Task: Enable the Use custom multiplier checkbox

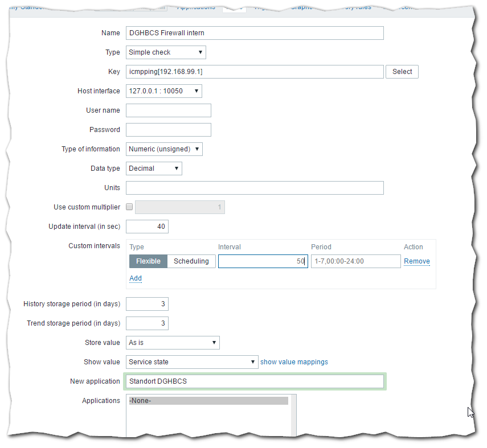Action: (129, 207)
